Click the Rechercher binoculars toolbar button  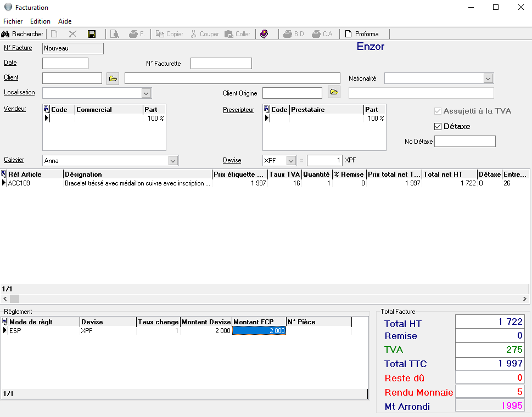pos(23,34)
